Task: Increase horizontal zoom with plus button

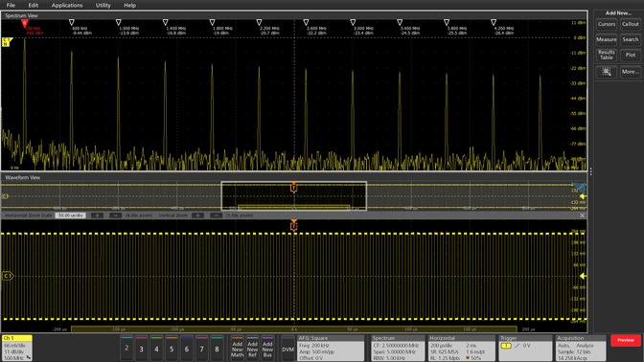Action: [x=97, y=215]
